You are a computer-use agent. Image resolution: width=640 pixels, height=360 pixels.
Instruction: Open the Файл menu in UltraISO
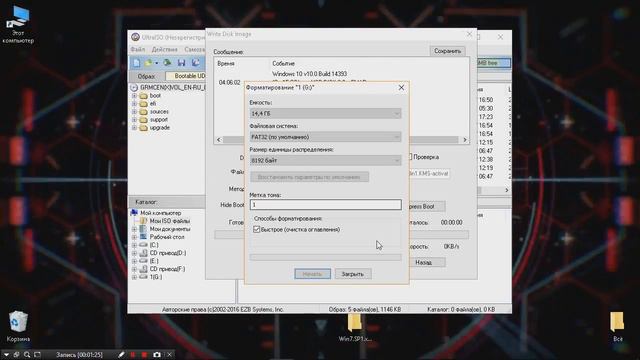point(138,49)
